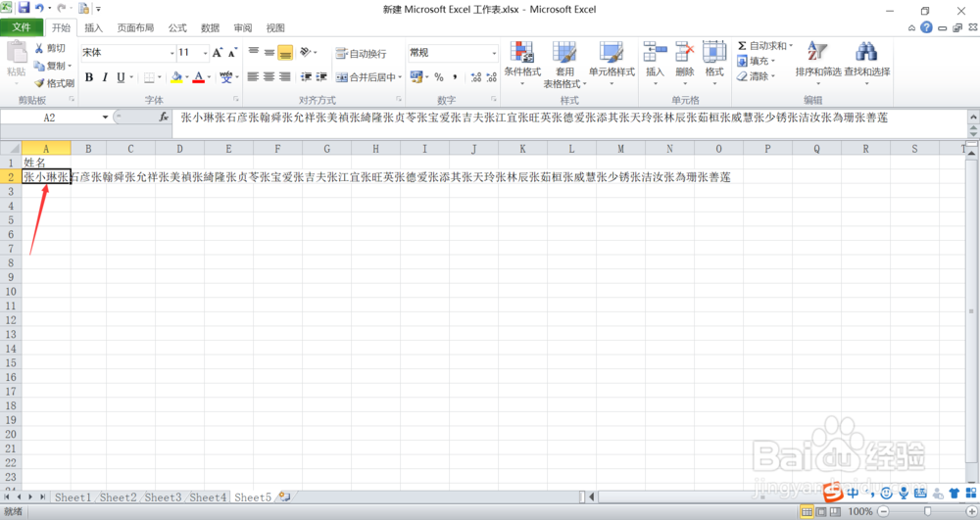The image size is (980, 520).
Task: Apply the red font color A icon
Action: [x=198, y=77]
